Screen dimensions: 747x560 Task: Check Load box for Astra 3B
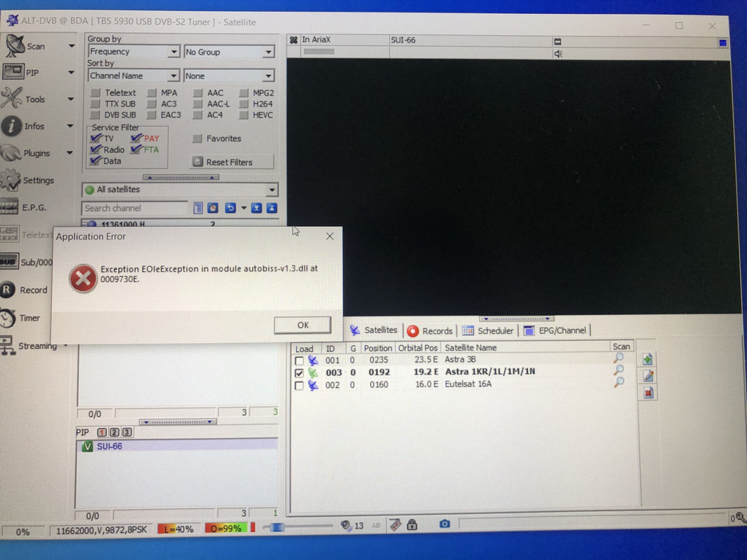[299, 360]
